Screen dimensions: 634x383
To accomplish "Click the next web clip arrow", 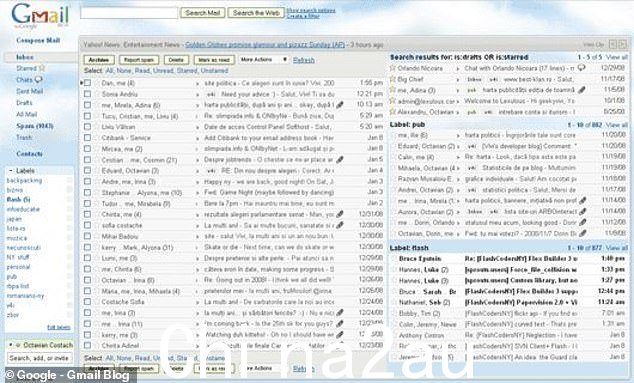I will pyautogui.click(x=623, y=44).
